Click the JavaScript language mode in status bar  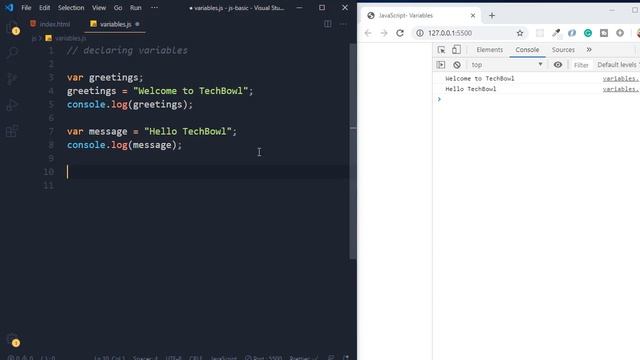point(223,358)
